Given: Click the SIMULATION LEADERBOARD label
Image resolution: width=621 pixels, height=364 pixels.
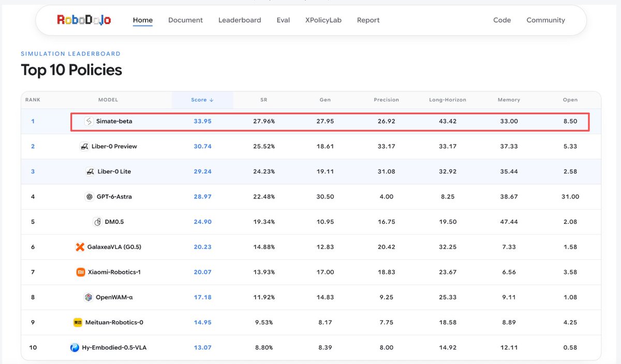Looking at the screenshot, I should (x=70, y=54).
